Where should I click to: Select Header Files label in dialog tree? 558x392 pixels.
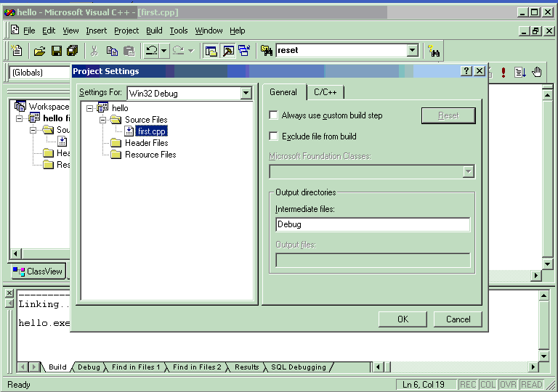[146, 143]
